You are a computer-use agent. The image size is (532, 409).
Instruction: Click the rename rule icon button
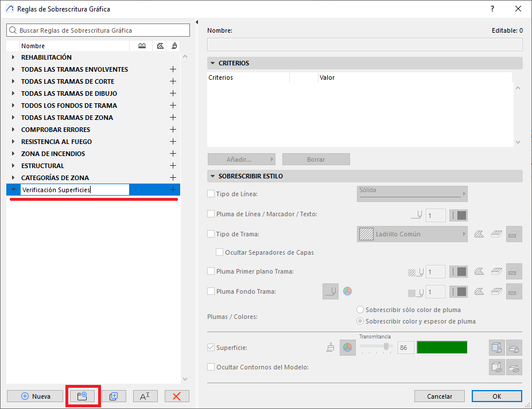point(145,396)
